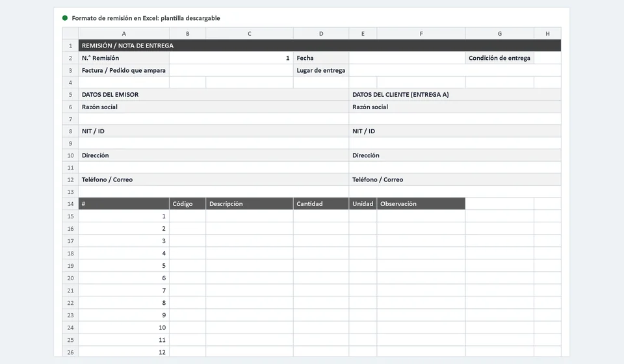The image size is (624, 364).
Task: Click the 'Código' table header
Action: (x=187, y=203)
